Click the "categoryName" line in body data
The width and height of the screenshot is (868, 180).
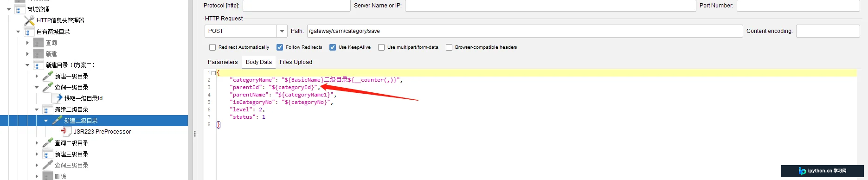pyautogui.click(x=316, y=80)
